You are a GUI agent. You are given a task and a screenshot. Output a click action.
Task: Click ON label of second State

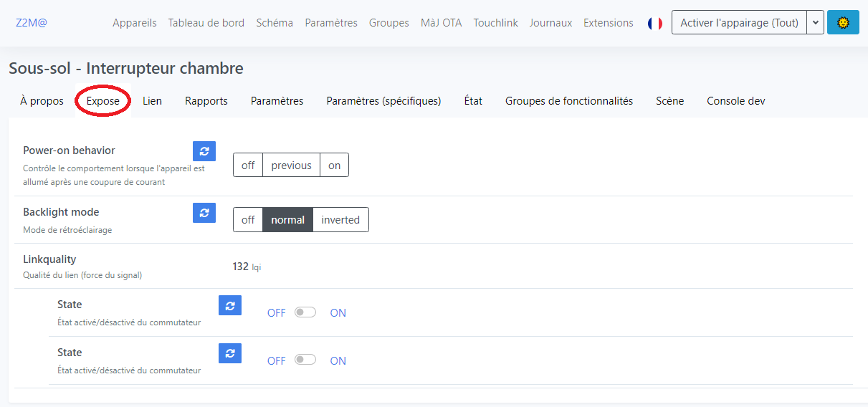338,361
